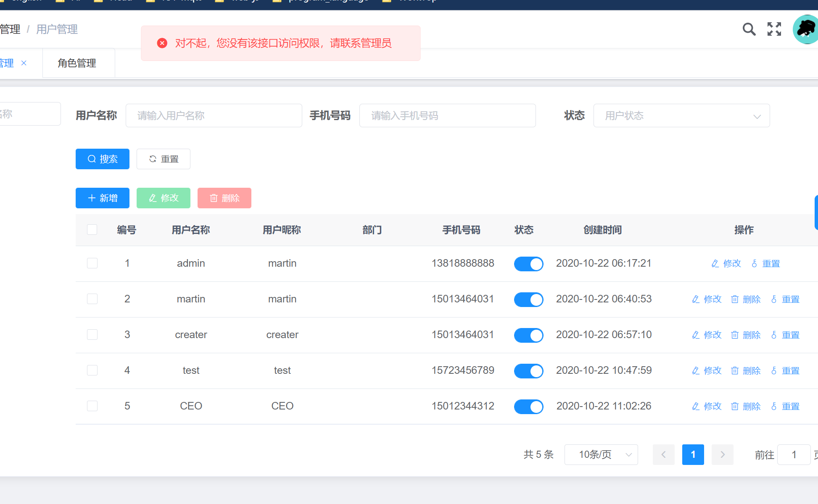The height and width of the screenshot is (504, 818).
Task: Toggle the status switch for user 2 martin
Action: (x=529, y=299)
